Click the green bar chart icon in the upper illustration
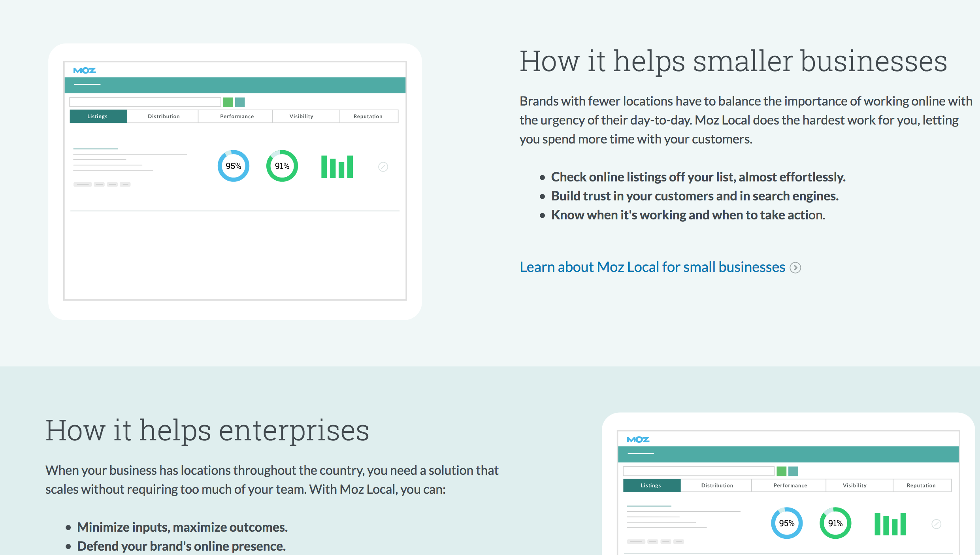This screenshot has height=555, width=980. [337, 167]
